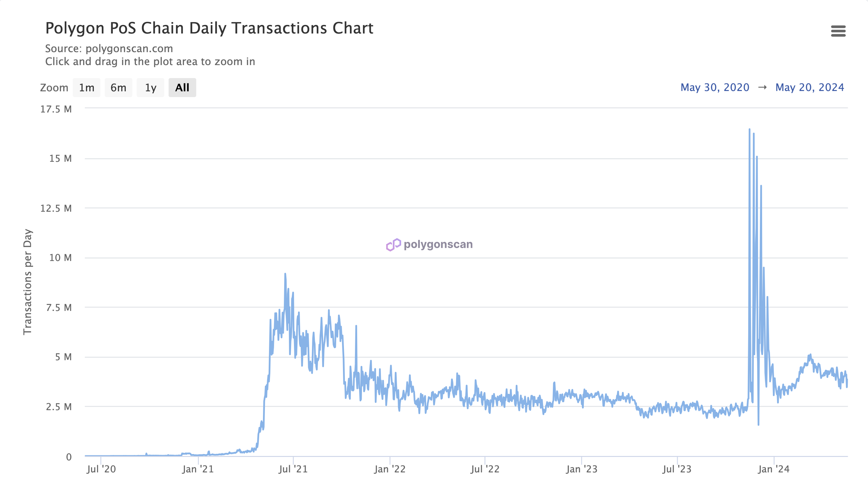
Task: Click the Jul '22 axis label
Action: (x=485, y=469)
